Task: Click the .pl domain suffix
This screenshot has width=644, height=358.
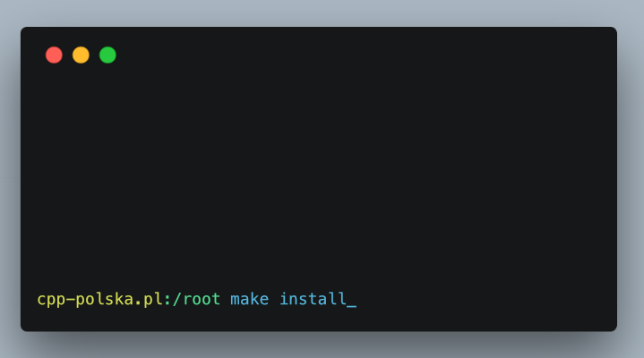Action: [x=150, y=300]
